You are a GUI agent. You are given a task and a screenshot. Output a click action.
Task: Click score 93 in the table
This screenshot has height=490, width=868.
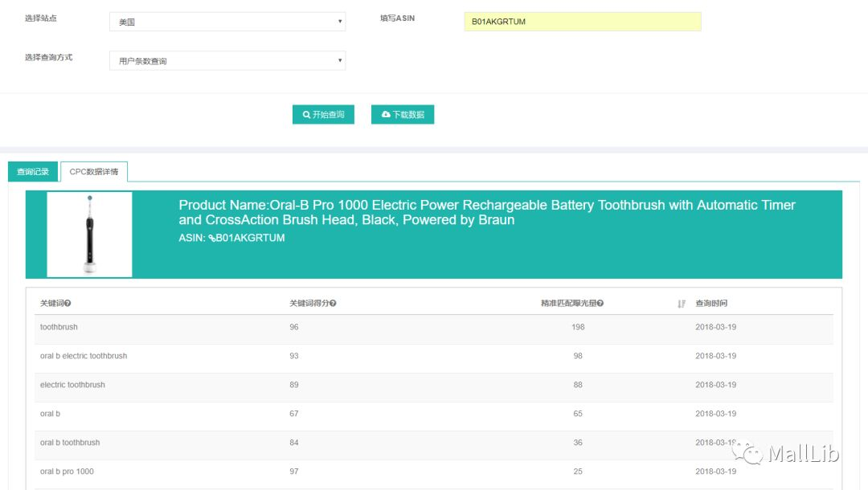click(x=294, y=356)
